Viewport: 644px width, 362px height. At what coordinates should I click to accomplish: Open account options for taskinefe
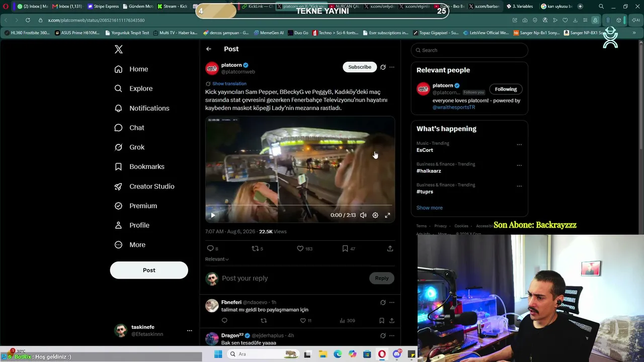pyautogui.click(x=190, y=330)
